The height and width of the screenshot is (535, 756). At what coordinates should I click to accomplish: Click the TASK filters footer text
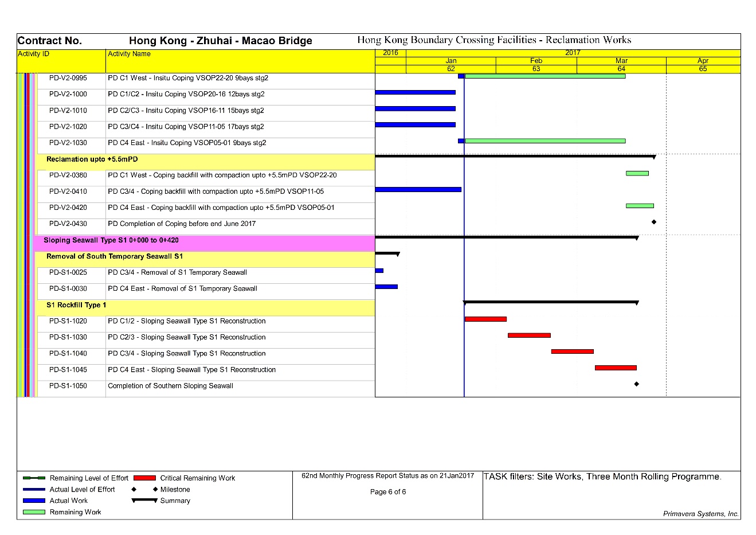[x=603, y=477]
